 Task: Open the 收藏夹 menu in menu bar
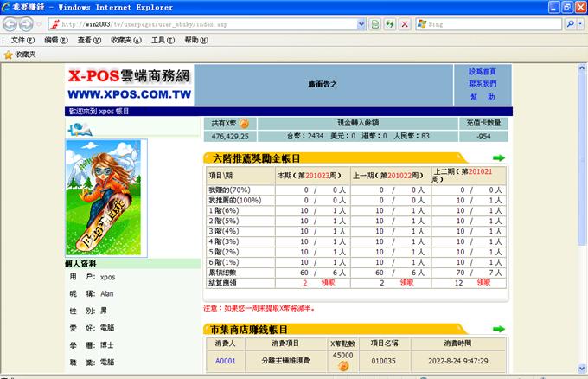pyautogui.click(x=126, y=40)
